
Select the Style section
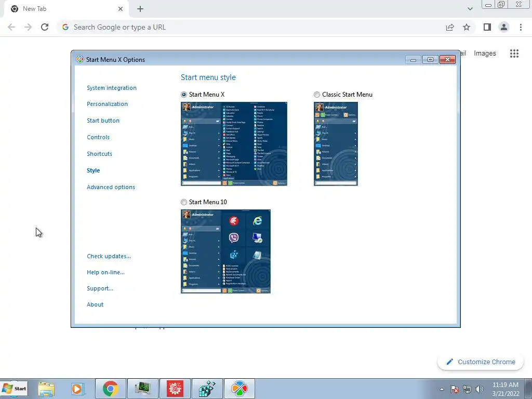(x=94, y=170)
